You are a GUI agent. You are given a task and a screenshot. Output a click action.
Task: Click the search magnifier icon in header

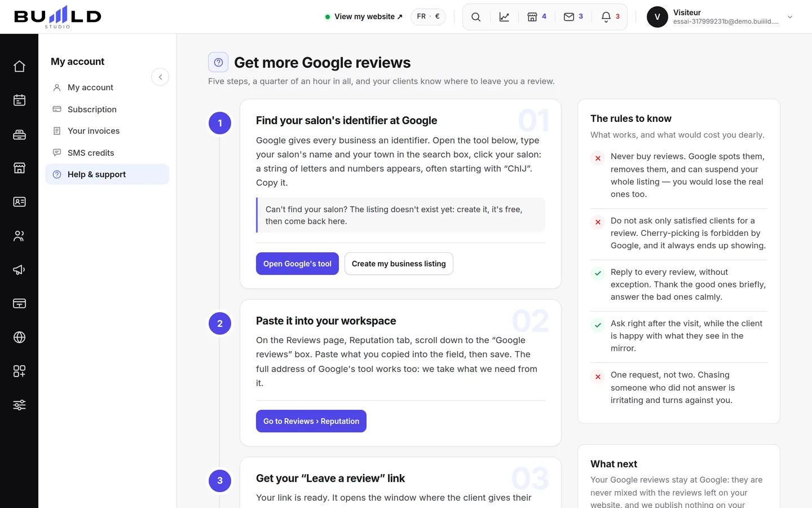[476, 17]
